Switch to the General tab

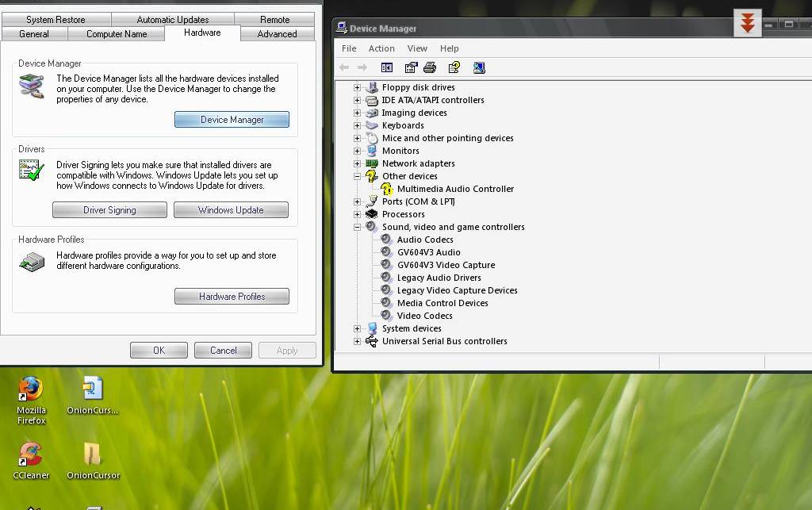[x=34, y=33]
